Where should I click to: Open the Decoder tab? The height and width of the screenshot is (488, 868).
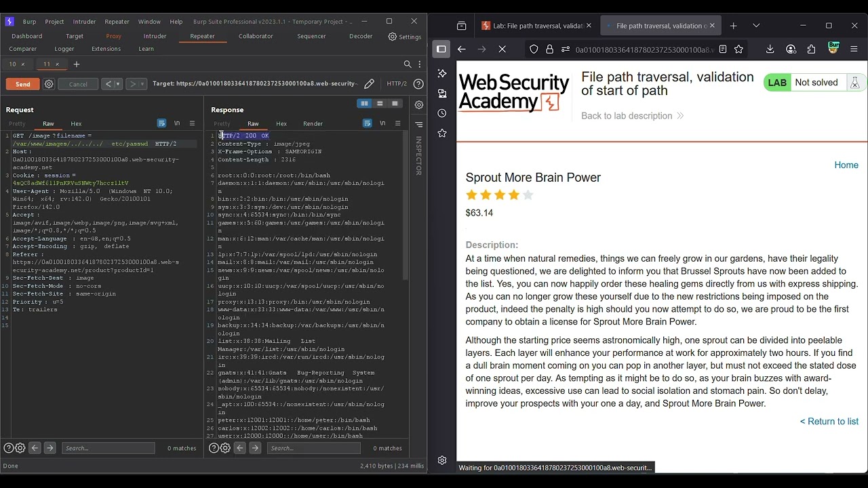pyautogui.click(x=361, y=36)
